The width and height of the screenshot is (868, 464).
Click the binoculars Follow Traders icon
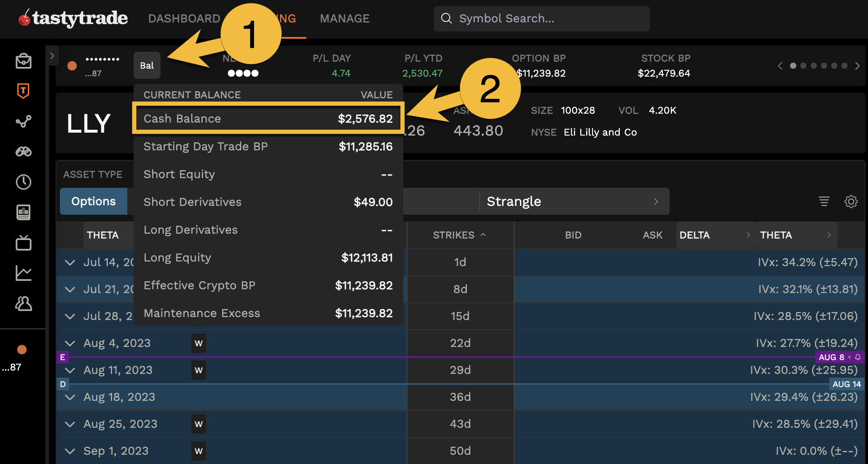pyautogui.click(x=24, y=152)
